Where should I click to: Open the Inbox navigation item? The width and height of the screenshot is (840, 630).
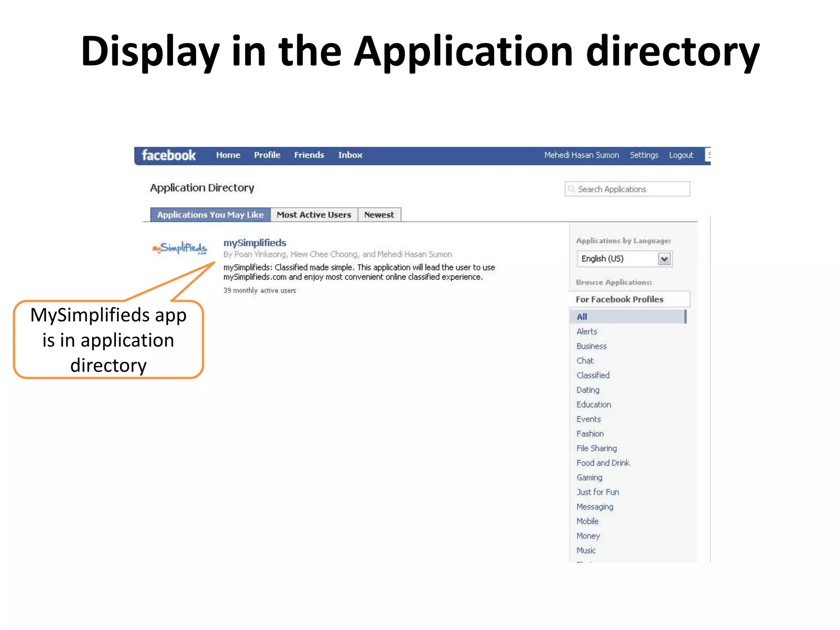(350, 155)
